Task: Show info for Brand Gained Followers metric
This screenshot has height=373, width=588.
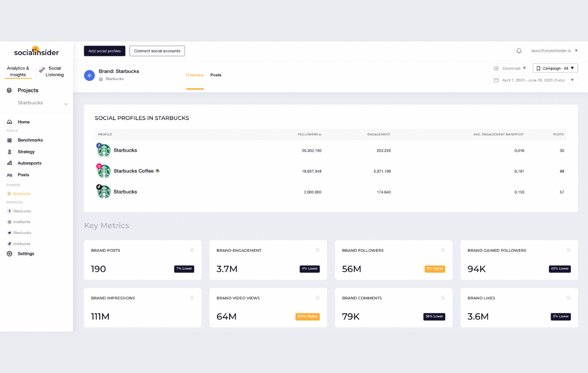Action: 568,250
